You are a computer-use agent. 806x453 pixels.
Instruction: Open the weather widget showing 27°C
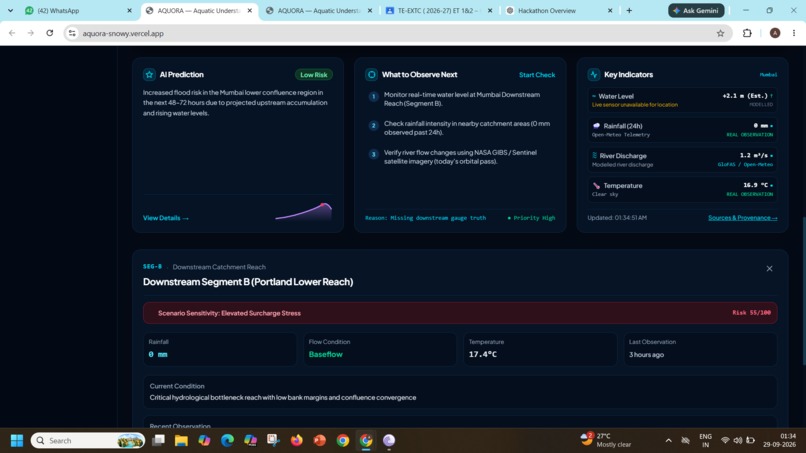(x=606, y=440)
